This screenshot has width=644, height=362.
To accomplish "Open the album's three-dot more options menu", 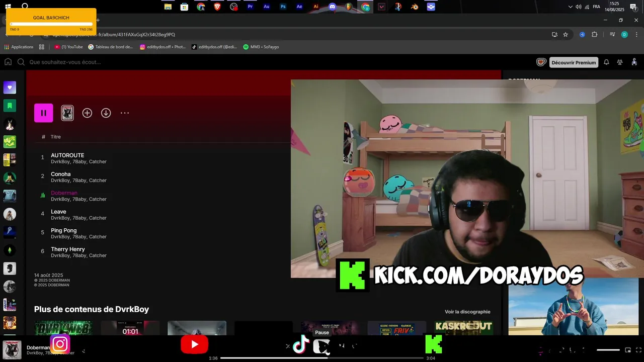I will tap(125, 113).
